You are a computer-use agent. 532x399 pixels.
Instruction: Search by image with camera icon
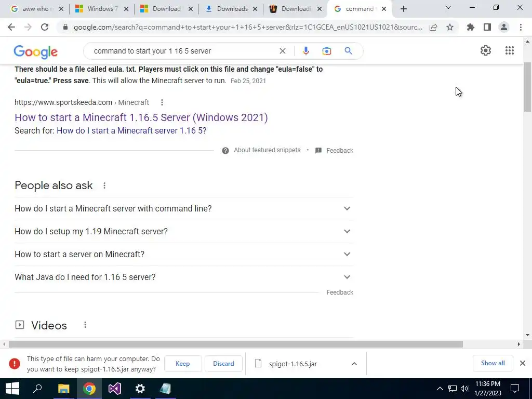tap(326, 51)
